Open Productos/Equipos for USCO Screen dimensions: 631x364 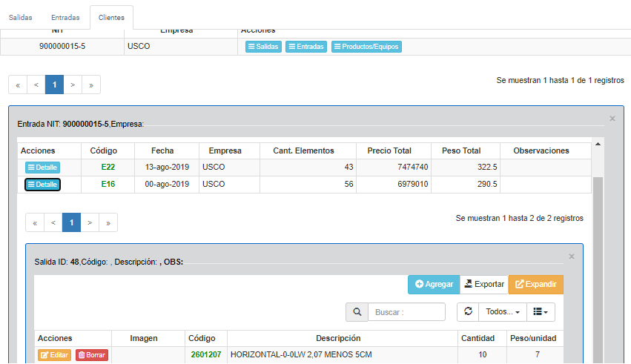click(x=366, y=47)
